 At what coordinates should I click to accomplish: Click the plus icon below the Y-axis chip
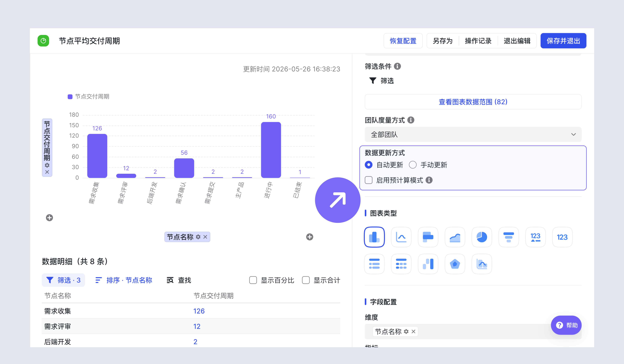[x=49, y=218]
